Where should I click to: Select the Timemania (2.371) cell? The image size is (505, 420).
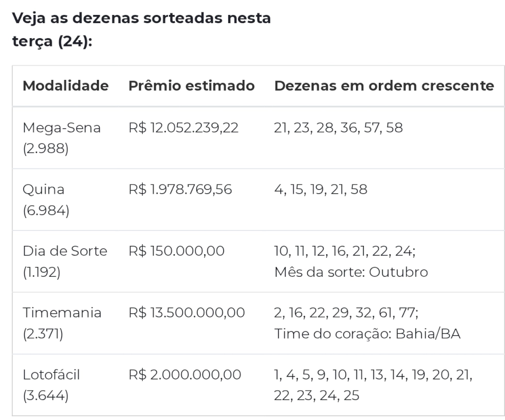62,324
